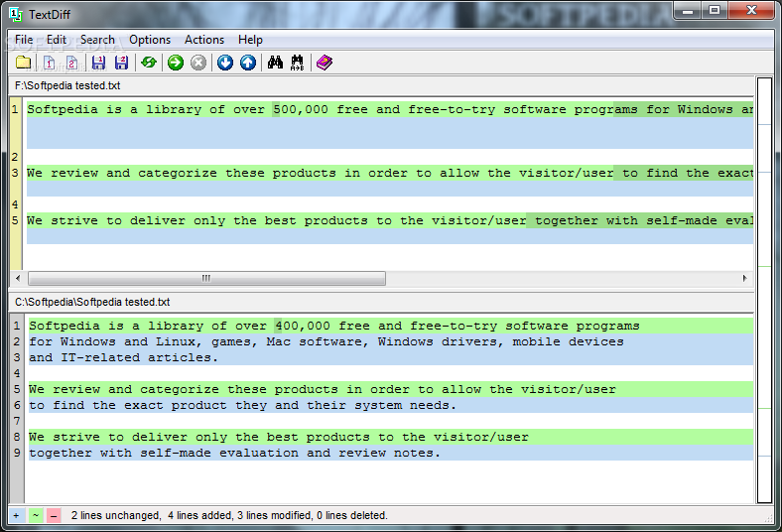782x532 pixels.
Task: Click bottom line 'to find the exact product'
Action: (390, 405)
